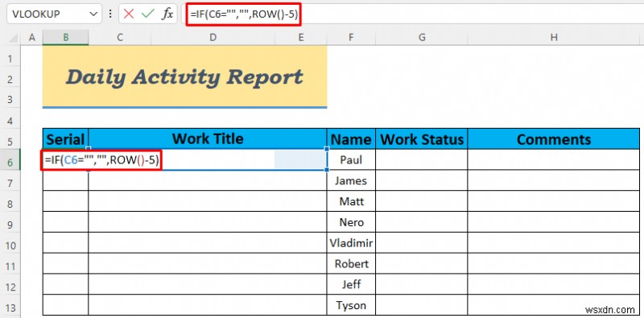Click the formula in cell B6
This screenshot has height=318, width=644.
coord(101,160)
